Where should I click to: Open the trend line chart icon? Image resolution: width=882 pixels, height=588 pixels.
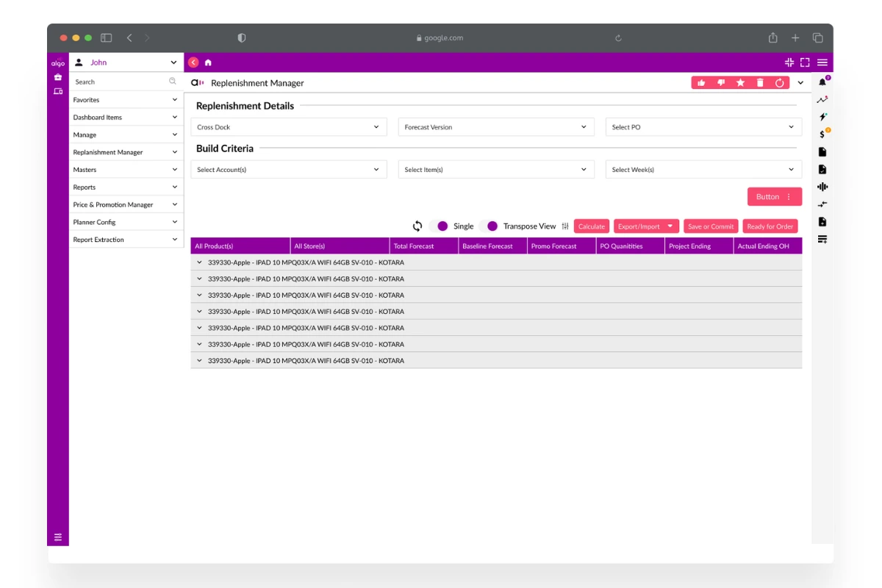(822, 99)
